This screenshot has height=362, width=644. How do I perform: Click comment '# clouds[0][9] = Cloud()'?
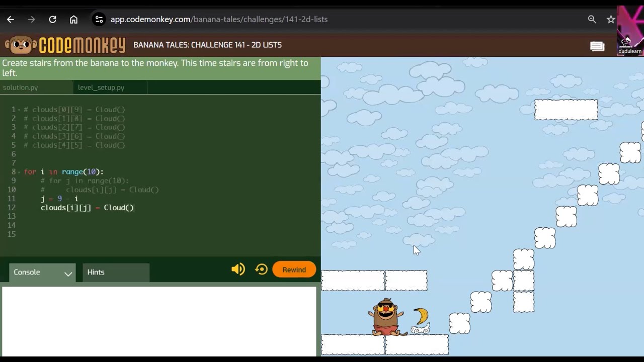(x=74, y=110)
